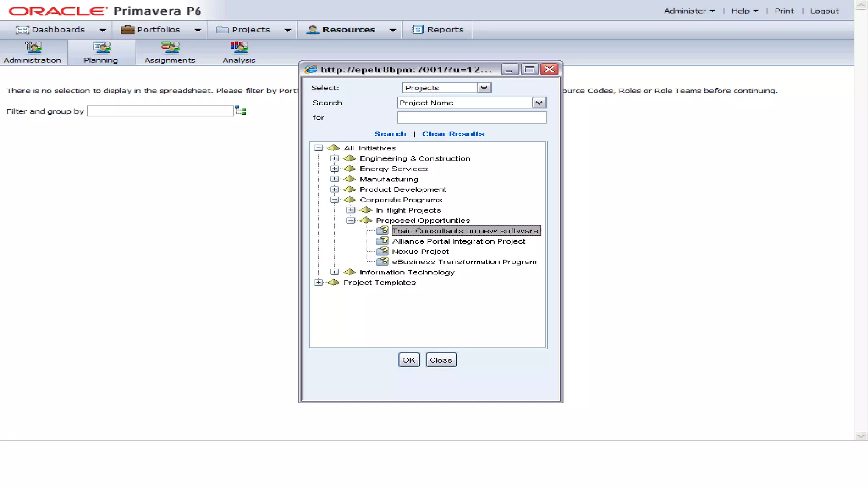Expand the Product Development node
This screenshot has width=868, height=488.
coord(334,189)
